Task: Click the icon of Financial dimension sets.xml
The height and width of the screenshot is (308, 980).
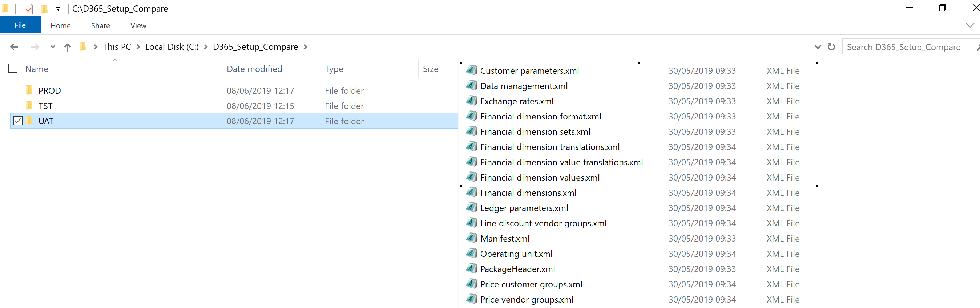Action: point(471,131)
